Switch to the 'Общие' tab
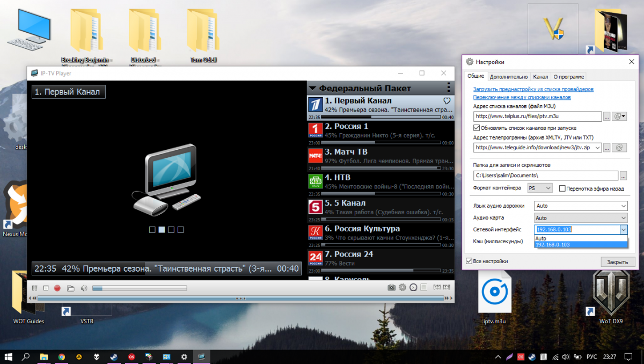This screenshot has height=364, width=644. point(475,76)
